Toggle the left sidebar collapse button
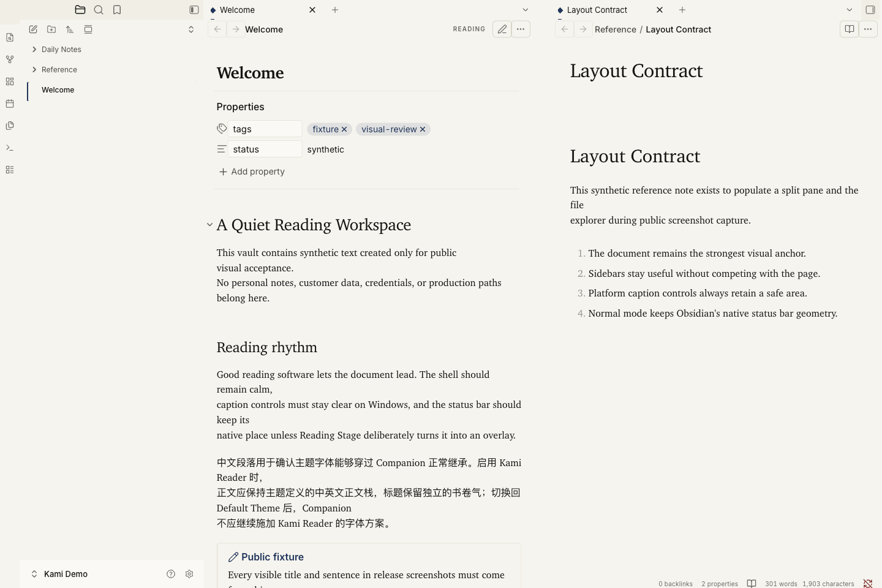Viewport: 882px width, 588px height. click(194, 10)
